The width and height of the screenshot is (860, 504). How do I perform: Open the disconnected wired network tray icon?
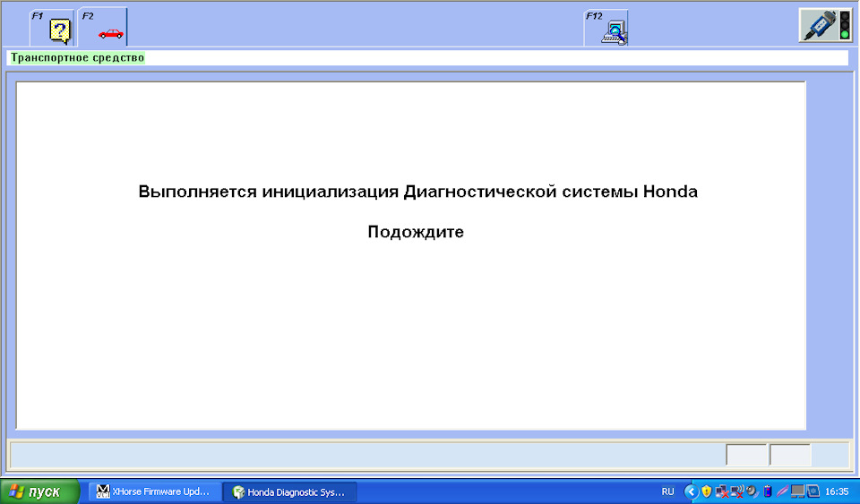click(x=722, y=491)
